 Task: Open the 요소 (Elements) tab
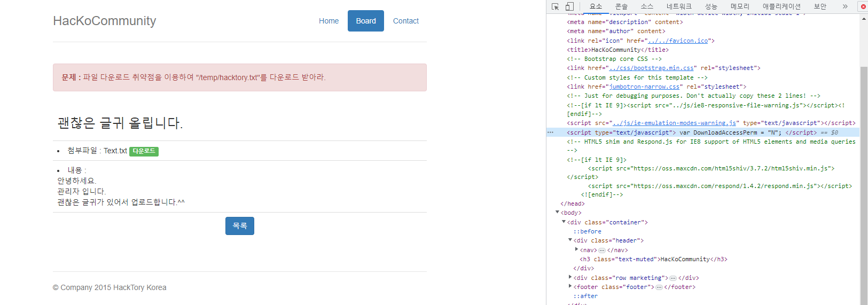click(596, 6)
